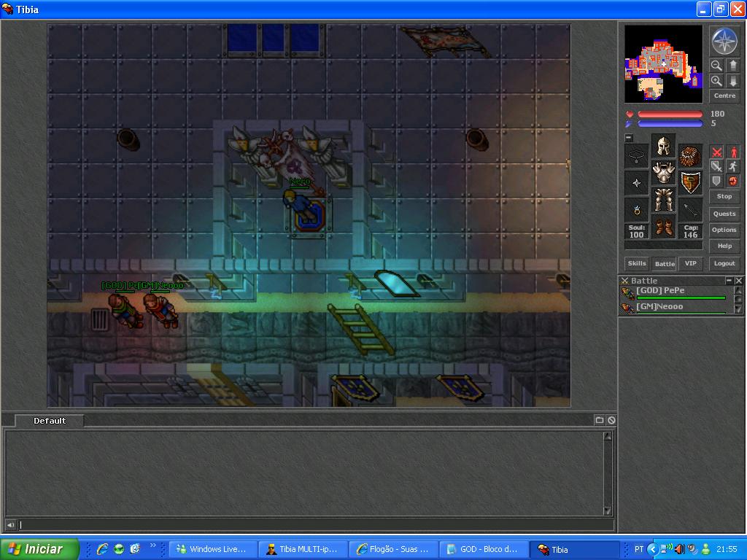Open Windows Live taskbar item
This screenshot has height=560, width=747.
tap(212, 549)
